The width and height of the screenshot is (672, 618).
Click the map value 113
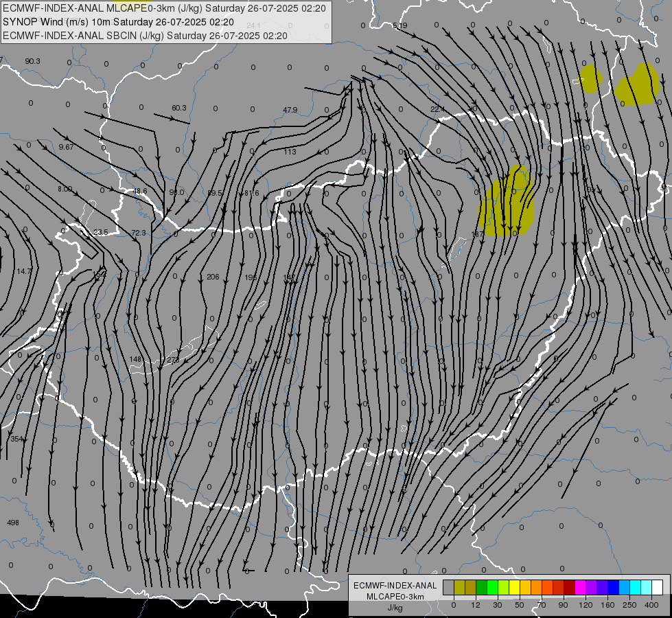click(290, 152)
